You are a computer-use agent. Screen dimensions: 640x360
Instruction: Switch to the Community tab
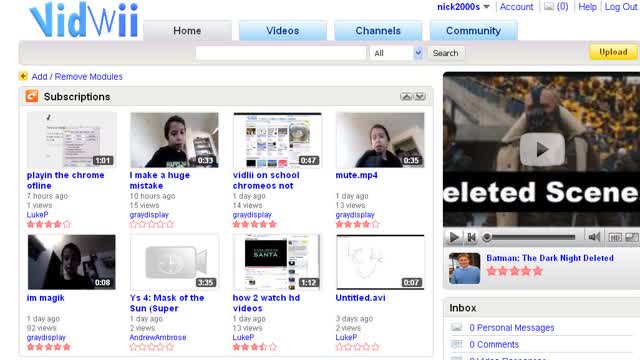473,31
